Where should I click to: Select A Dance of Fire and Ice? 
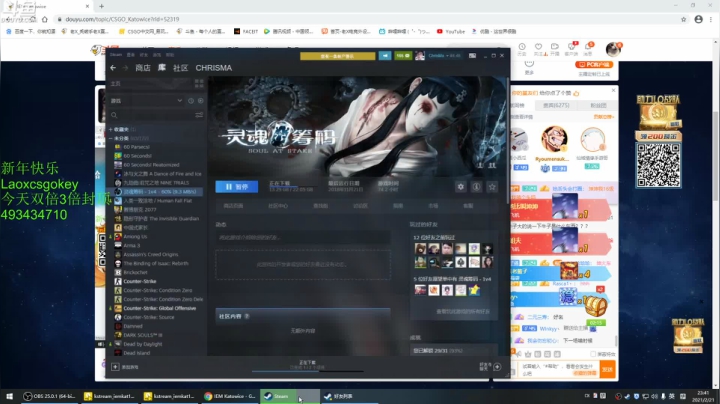[x=162, y=174]
